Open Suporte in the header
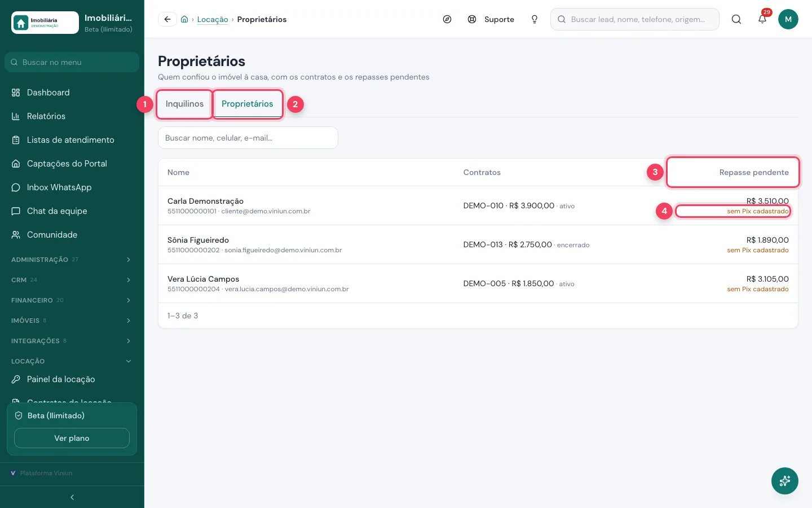812x508 pixels. (x=491, y=19)
